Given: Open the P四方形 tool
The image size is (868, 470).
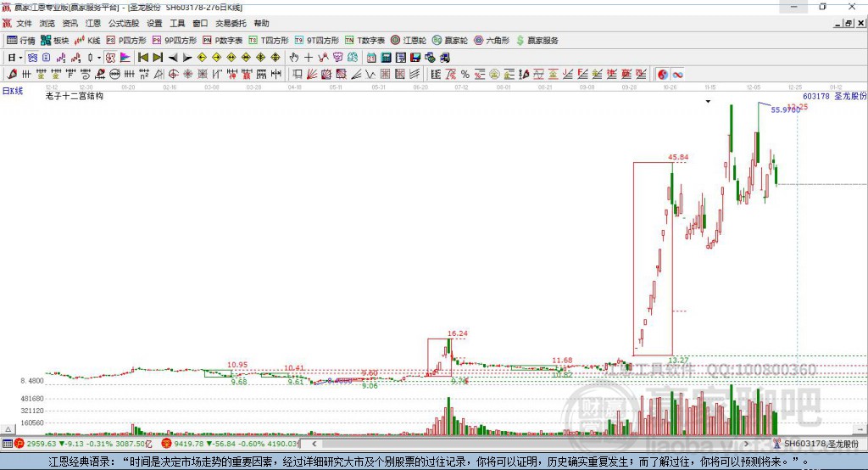Looking at the screenshot, I should tap(126, 41).
